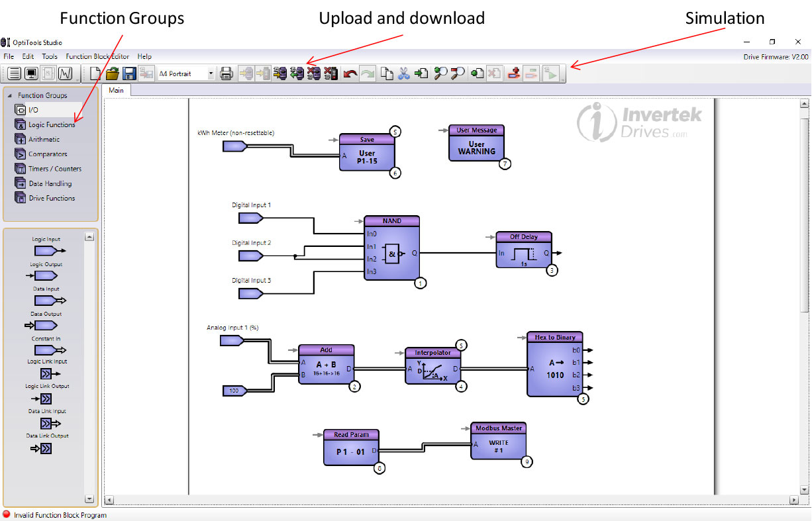Click the Undo red arrow icon
Screen dimensions: 812x521
350,73
